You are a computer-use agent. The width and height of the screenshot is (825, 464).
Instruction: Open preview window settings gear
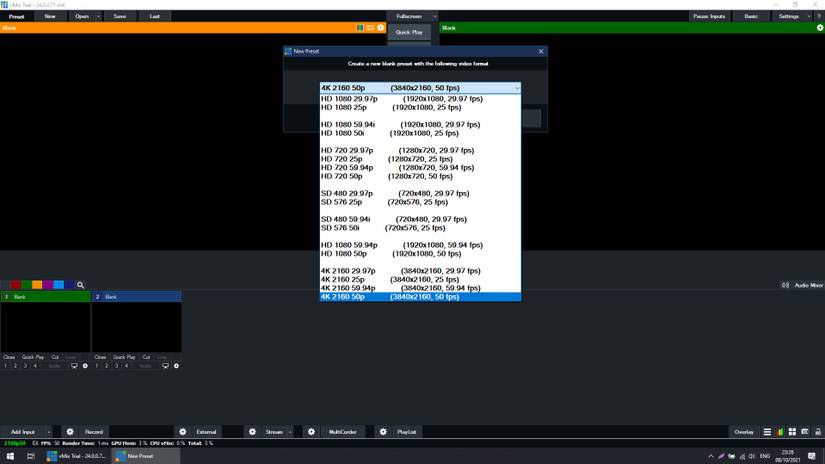click(x=381, y=28)
